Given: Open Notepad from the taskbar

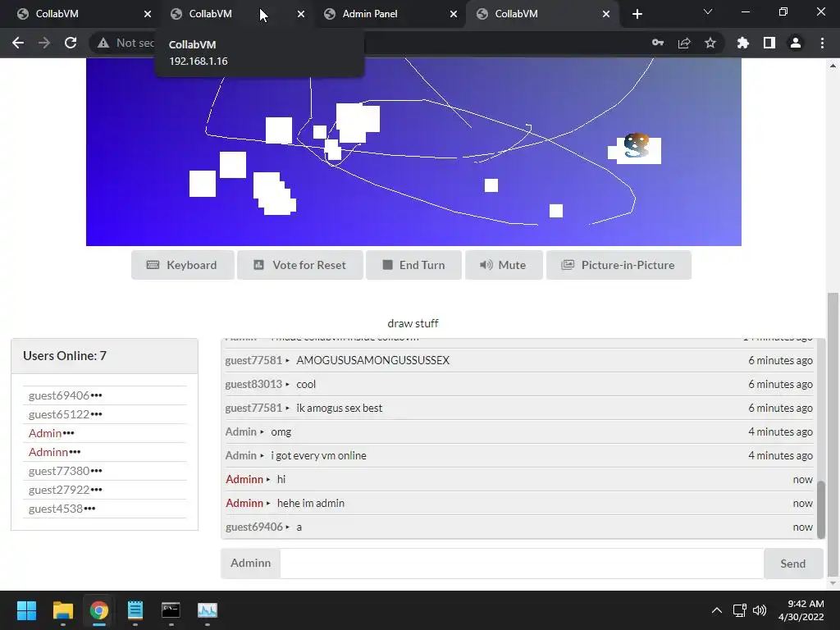Looking at the screenshot, I should (x=135, y=610).
